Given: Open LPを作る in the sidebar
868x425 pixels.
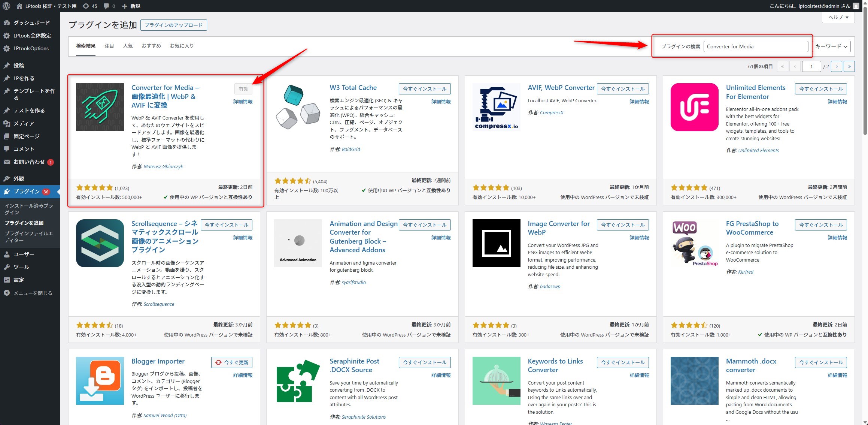Looking at the screenshot, I should pyautogui.click(x=30, y=78).
